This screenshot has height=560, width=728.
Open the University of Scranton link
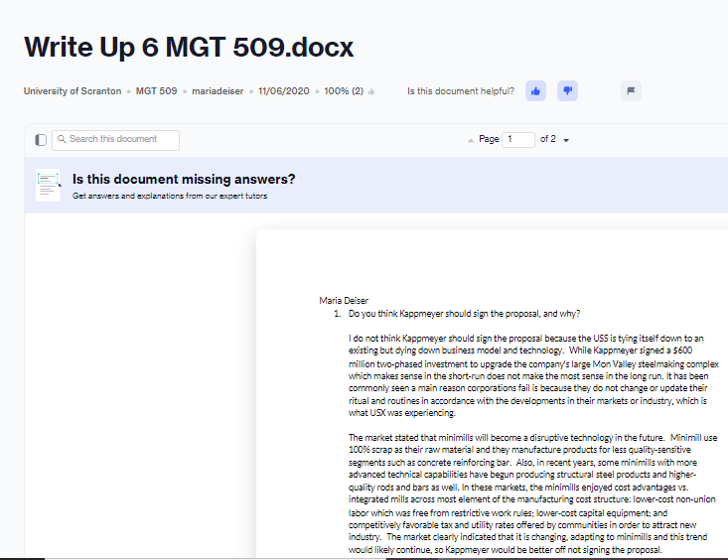pyautogui.click(x=73, y=91)
